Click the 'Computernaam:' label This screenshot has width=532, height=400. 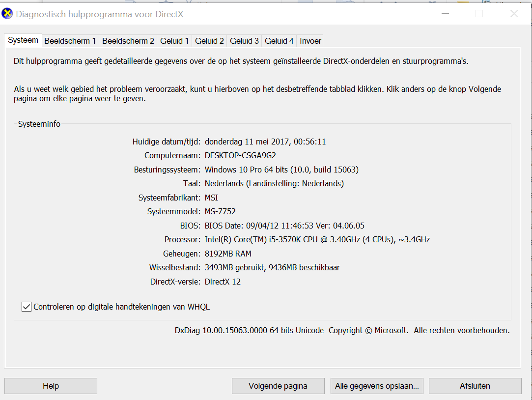click(x=172, y=156)
